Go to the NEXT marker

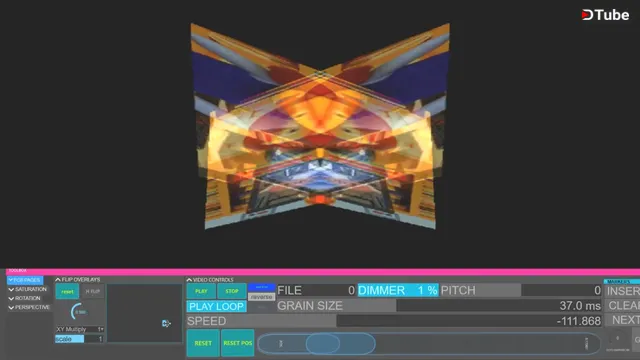click(622, 320)
